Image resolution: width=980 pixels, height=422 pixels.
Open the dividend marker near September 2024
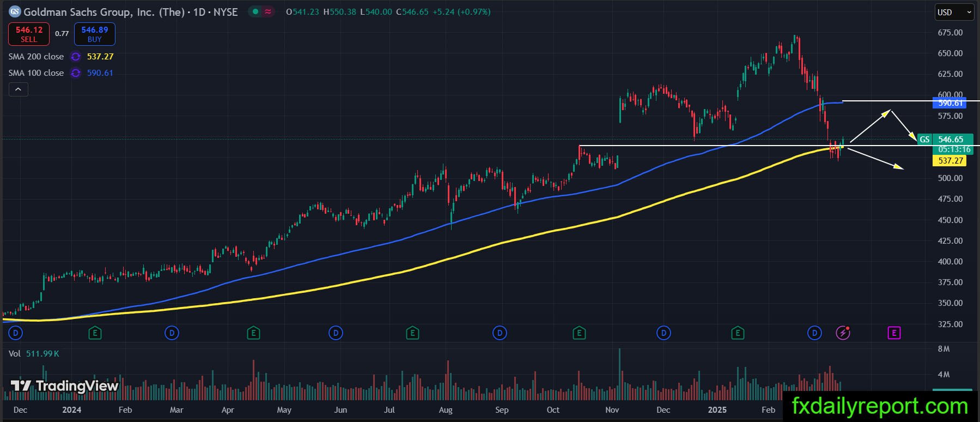(500, 333)
